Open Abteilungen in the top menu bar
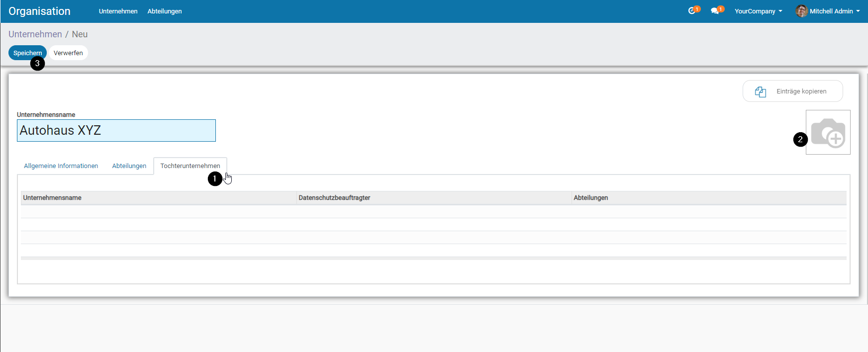 164,11
